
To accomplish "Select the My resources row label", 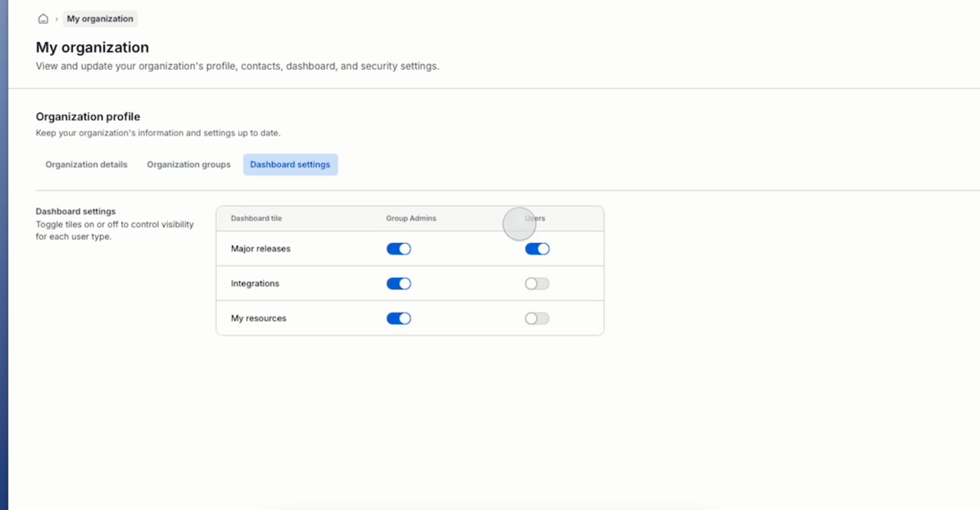I will [x=258, y=318].
